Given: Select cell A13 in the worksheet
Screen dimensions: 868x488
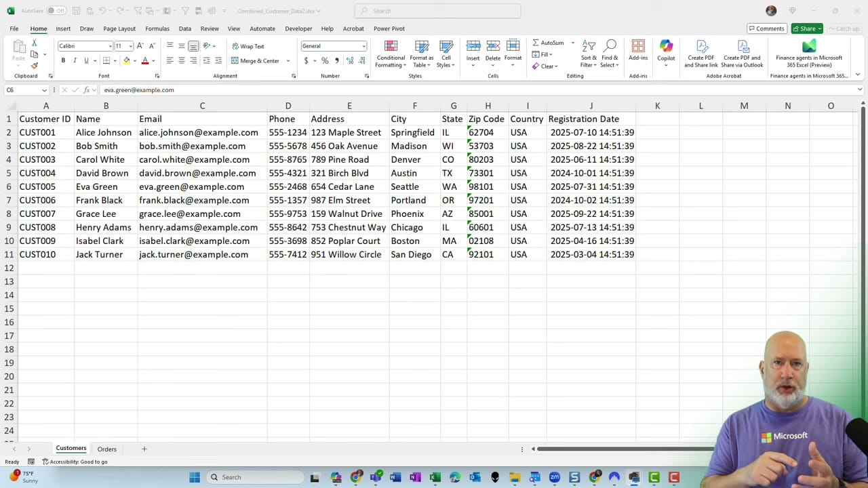Looking at the screenshot, I should tap(46, 281).
